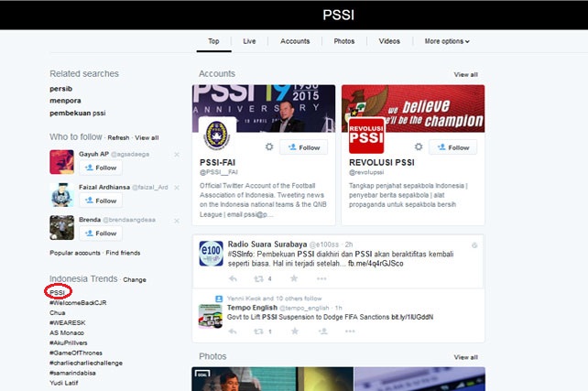This screenshot has height=391, width=588.
Task: Open the #GameOfThrones trend
Action: tap(76, 353)
